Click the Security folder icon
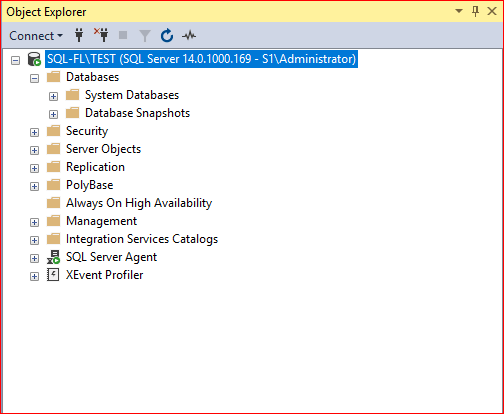This screenshot has width=504, height=414. tap(53, 131)
